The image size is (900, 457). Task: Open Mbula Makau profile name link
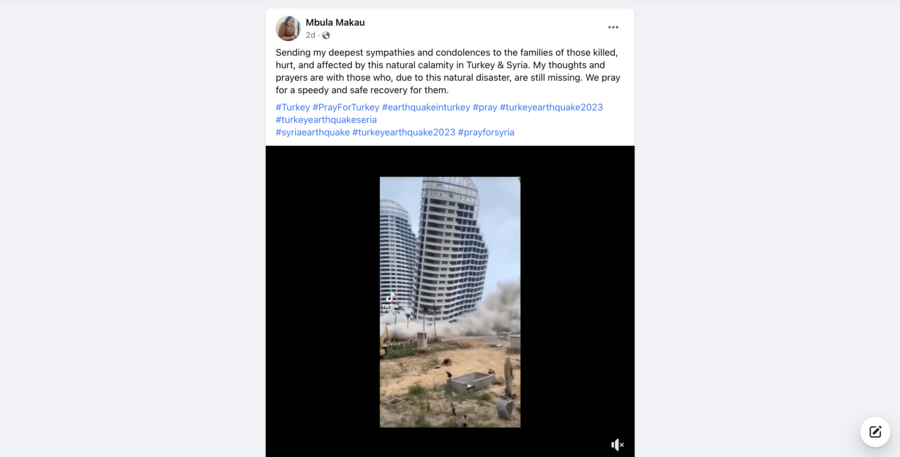pyautogui.click(x=335, y=22)
